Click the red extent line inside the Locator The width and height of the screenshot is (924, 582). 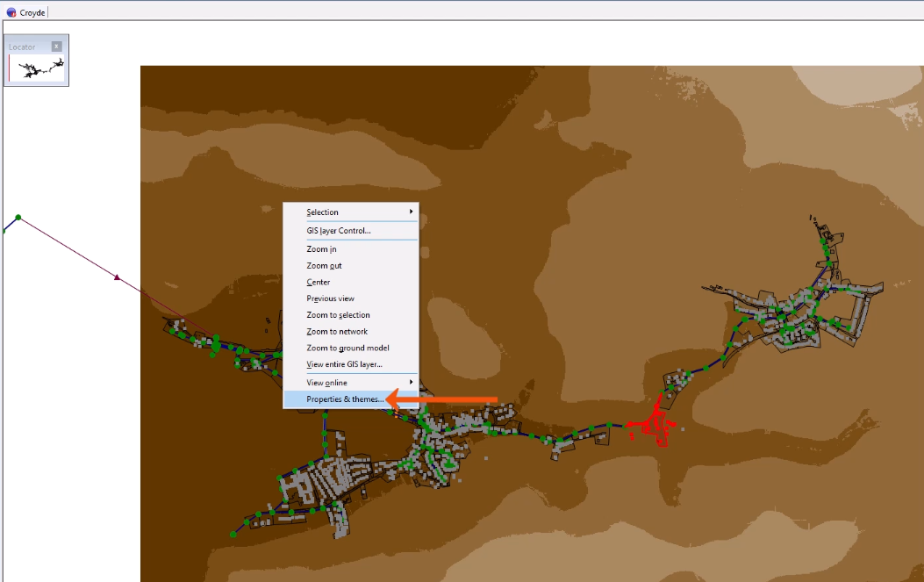(x=10, y=68)
